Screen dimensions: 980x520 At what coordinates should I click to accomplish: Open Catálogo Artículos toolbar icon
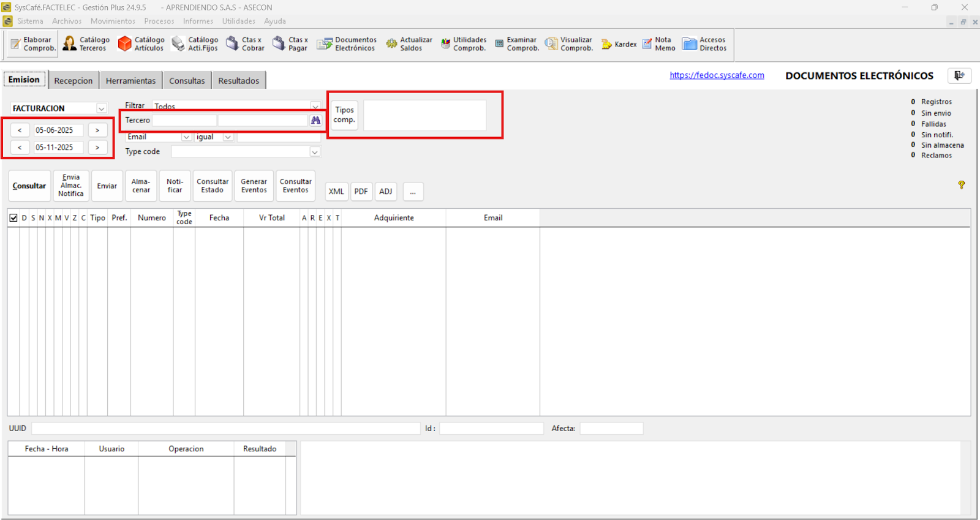pyautogui.click(x=141, y=44)
